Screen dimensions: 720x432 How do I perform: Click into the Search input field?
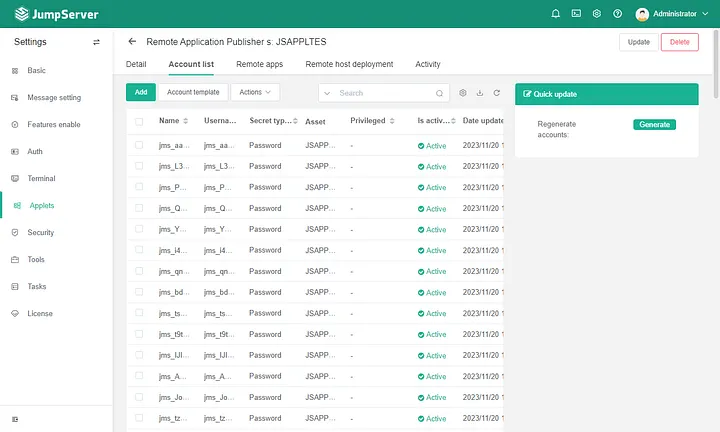[x=386, y=93]
